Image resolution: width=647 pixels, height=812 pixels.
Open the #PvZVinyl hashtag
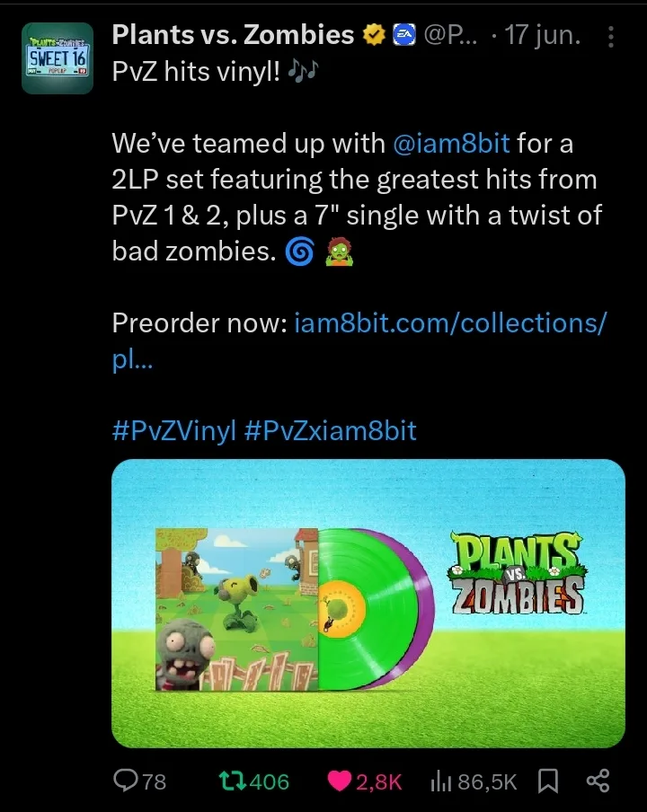[173, 430]
